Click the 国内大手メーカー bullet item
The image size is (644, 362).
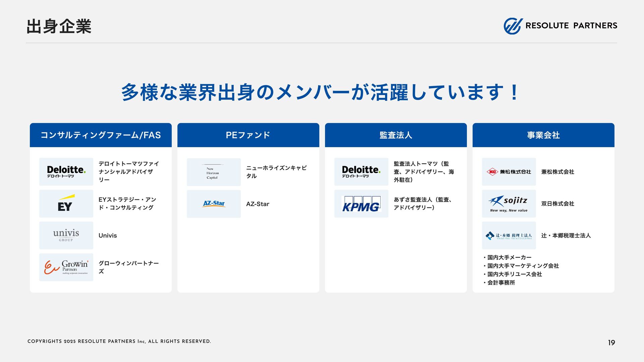tap(509, 257)
